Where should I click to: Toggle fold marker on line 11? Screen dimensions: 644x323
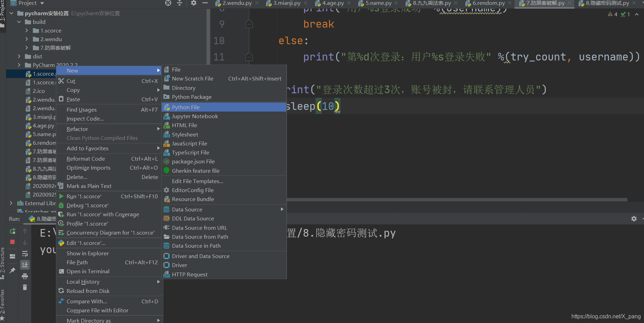[249, 57]
